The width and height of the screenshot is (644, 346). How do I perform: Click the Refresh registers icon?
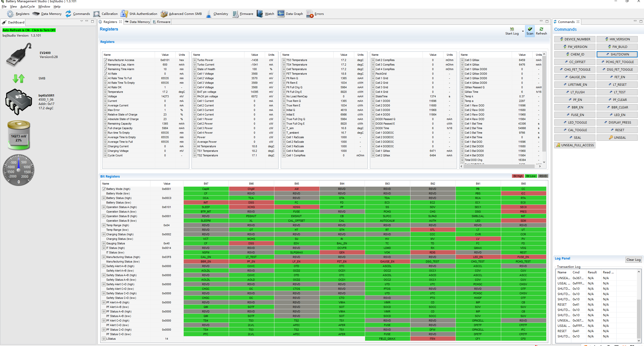[x=541, y=29]
